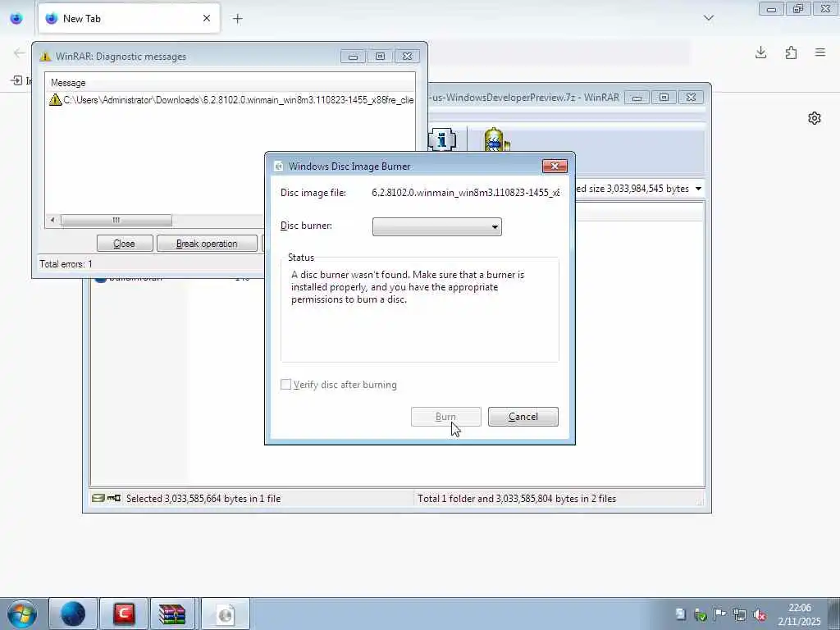Minimize the WinRAR Diagnostic messages window
The image size is (840, 630).
click(353, 57)
